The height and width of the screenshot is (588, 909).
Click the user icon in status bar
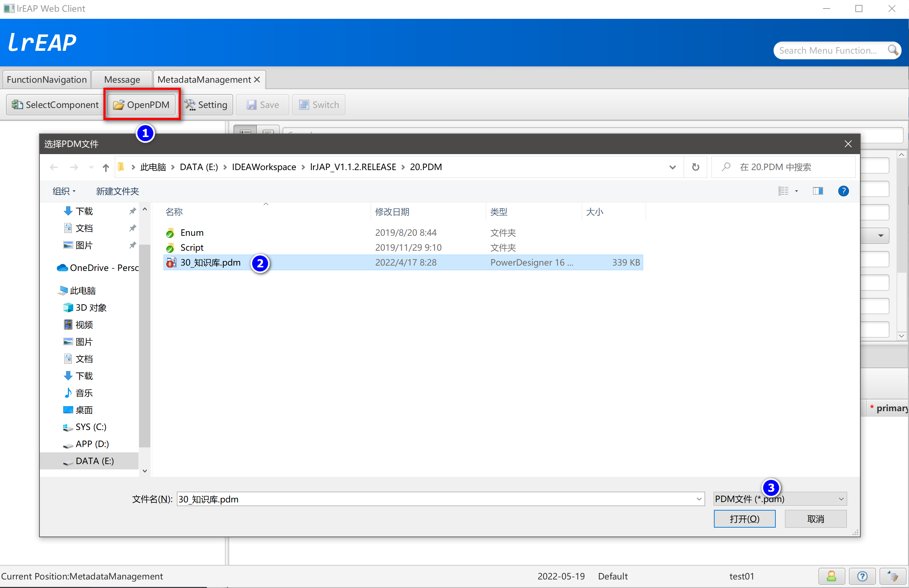(x=832, y=577)
